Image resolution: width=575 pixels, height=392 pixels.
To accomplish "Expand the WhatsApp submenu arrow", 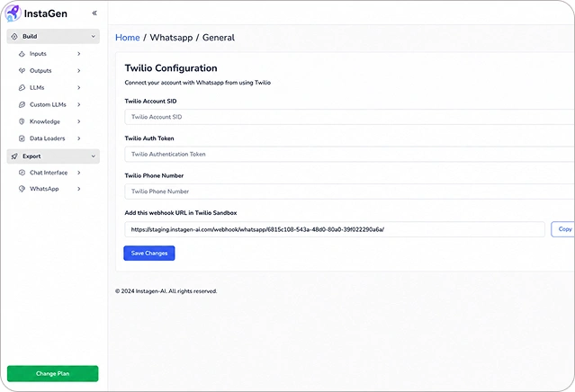I will click(x=79, y=189).
